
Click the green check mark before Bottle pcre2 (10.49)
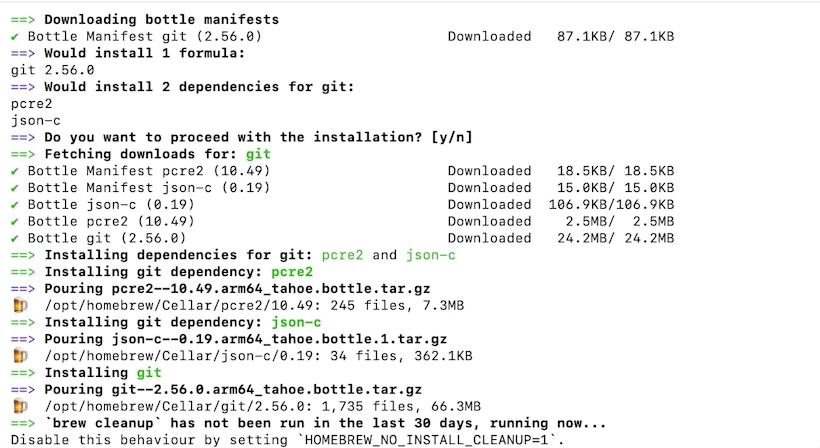pyautogui.click(x=15, y=221)
